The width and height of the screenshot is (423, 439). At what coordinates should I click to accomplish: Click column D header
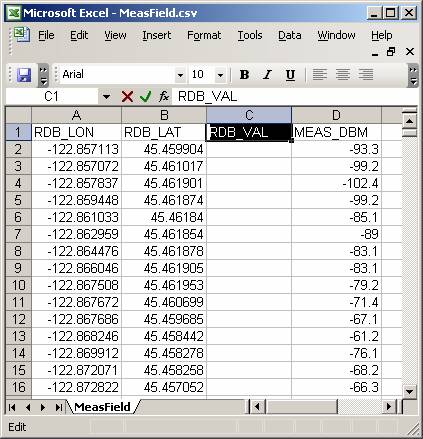[x=336, y=115]
